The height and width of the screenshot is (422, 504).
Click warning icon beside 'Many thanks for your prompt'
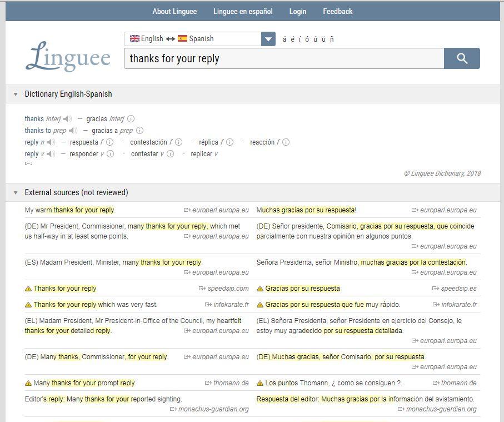pyautogui.click(x=28, y=383)
